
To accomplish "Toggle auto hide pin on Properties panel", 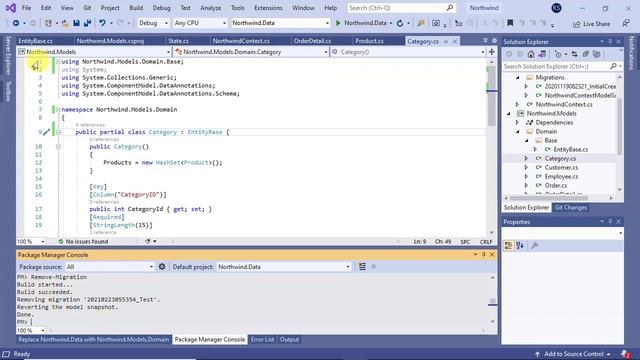I will tap(610, 222).
